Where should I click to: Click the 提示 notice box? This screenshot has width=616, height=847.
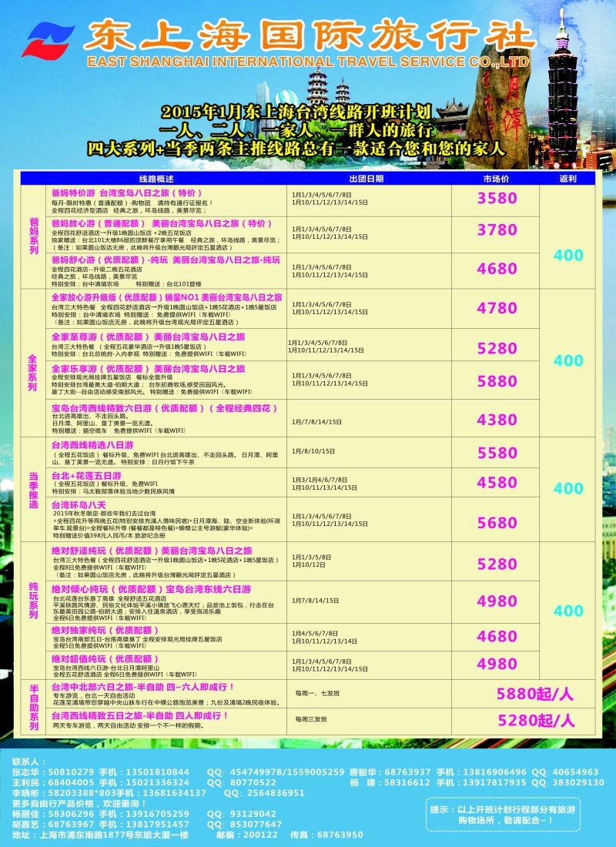[x=503, y=814]
